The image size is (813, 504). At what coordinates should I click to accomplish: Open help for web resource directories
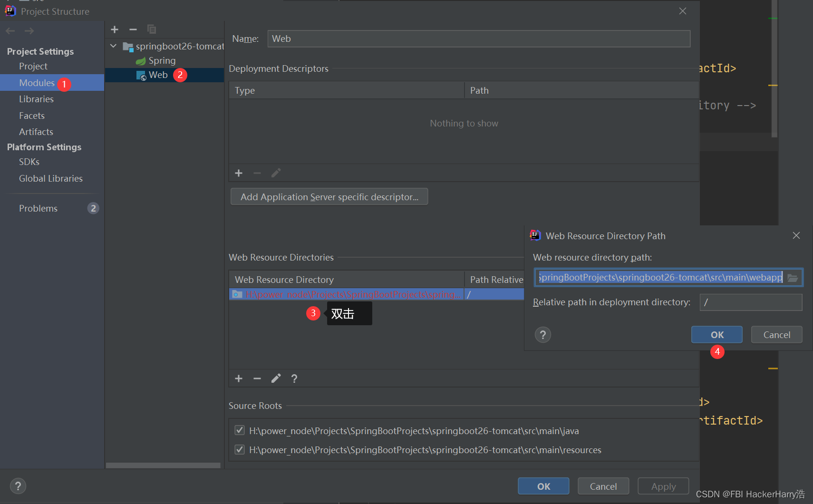tap(294, 378)
